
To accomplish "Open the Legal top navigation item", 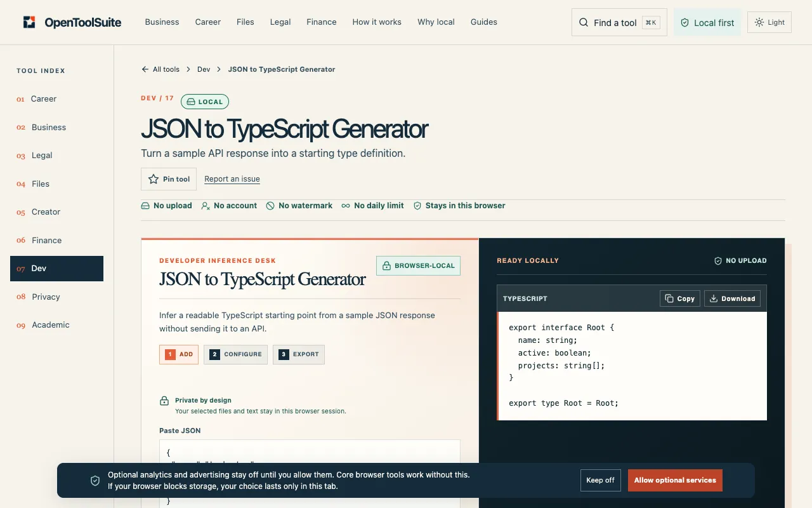I will click(280, 22).
